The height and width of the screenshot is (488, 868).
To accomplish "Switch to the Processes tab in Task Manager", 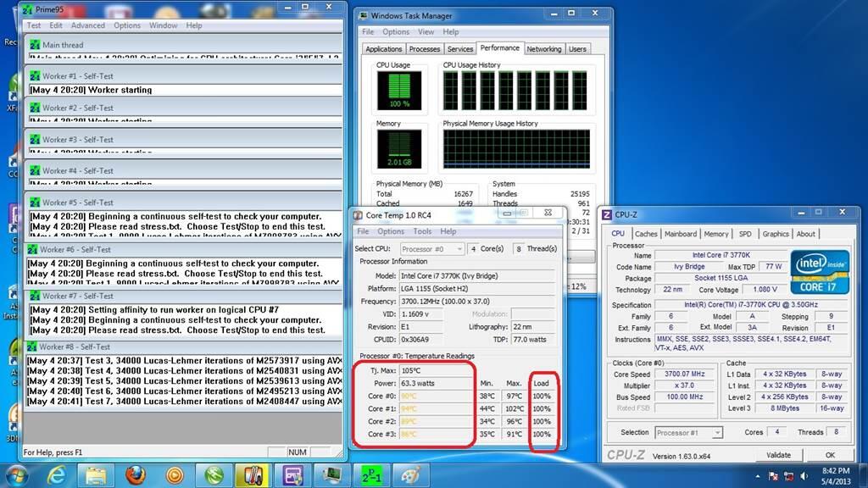I will pos(425,49).
